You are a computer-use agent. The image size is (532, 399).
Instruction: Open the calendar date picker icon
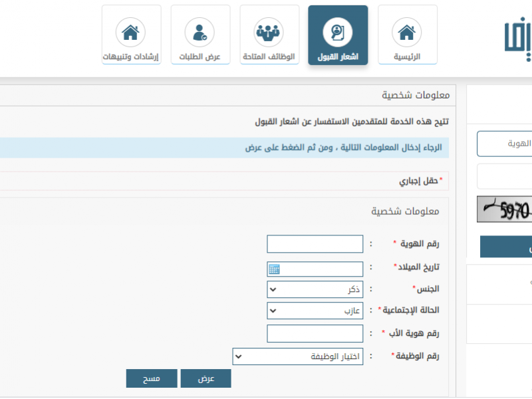(x=274, y=269)
